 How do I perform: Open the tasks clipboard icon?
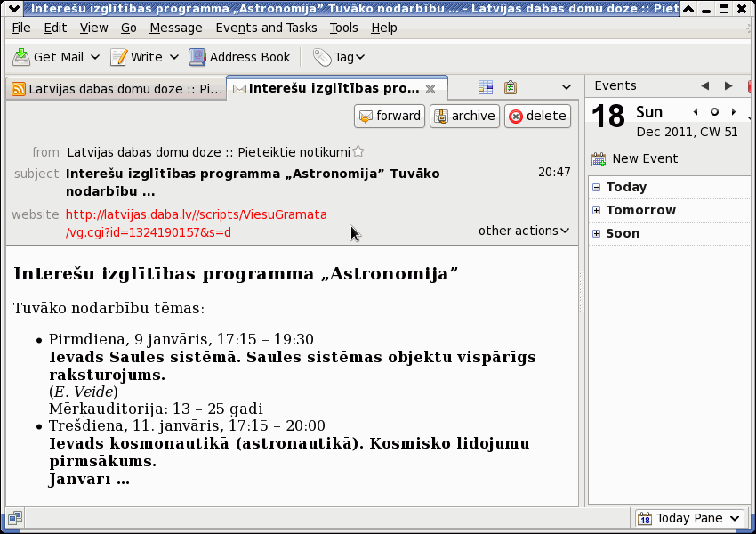[511, 87]
